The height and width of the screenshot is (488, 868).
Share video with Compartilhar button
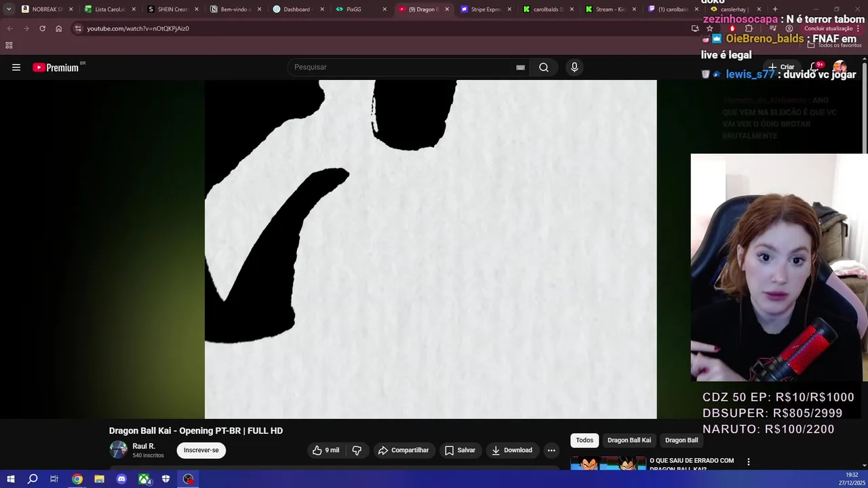(403, 450)
